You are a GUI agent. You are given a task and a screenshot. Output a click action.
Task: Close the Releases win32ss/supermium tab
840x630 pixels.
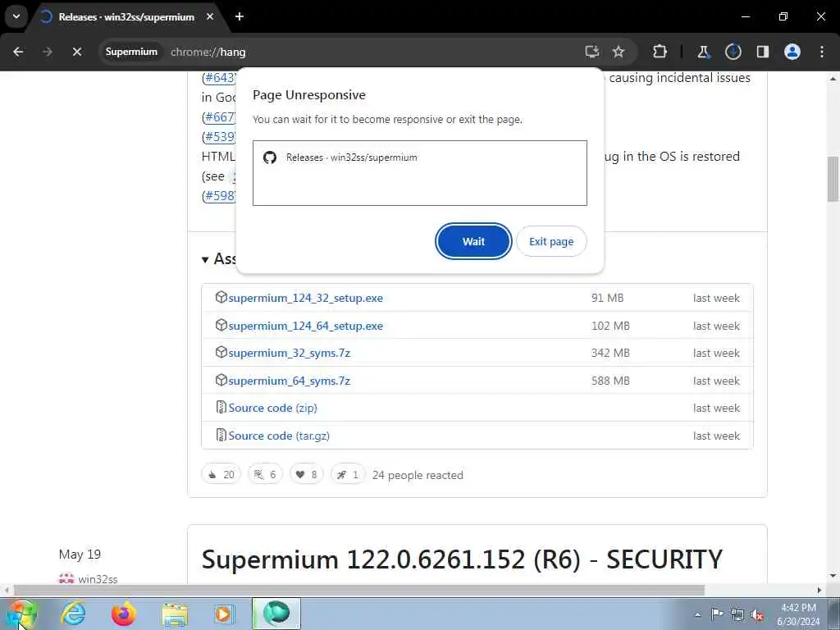pyautogui.click(x=210, y=16)
